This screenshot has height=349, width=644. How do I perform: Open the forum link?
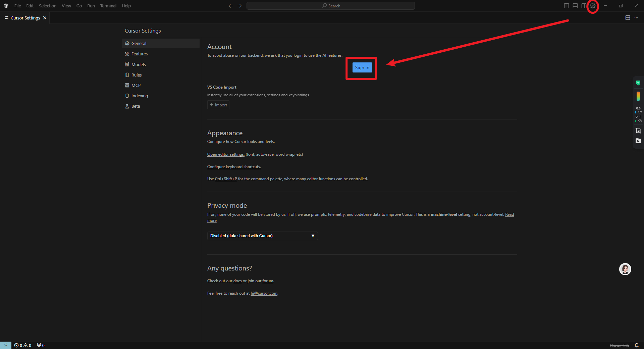(268, 281)
